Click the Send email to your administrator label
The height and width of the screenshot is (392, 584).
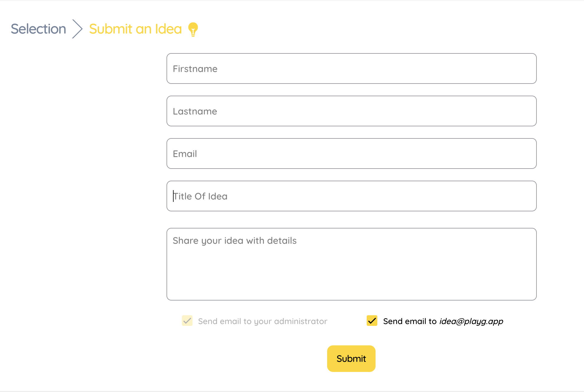coord(262,321)
